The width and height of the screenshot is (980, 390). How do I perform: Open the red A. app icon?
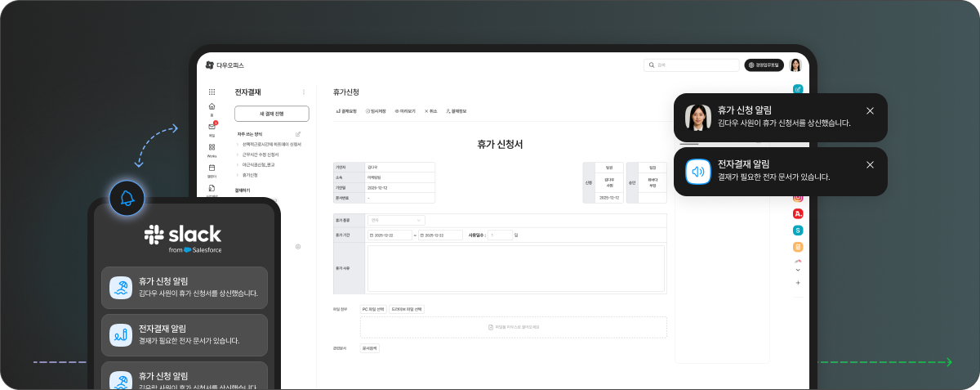coord(798,214)
